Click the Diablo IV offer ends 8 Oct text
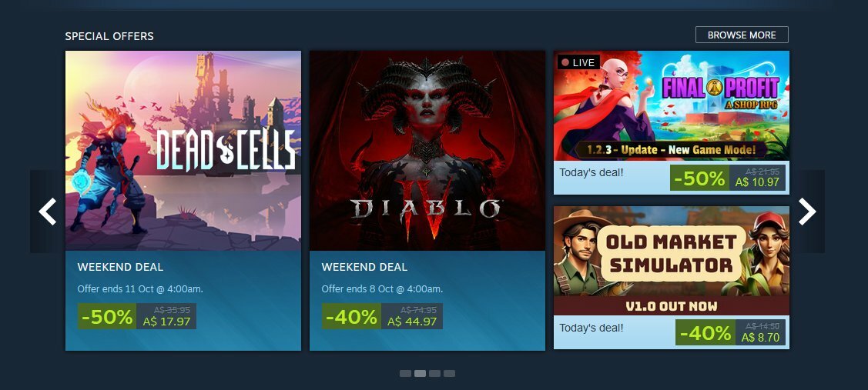The image size is (868, 390). click(382, 288)
